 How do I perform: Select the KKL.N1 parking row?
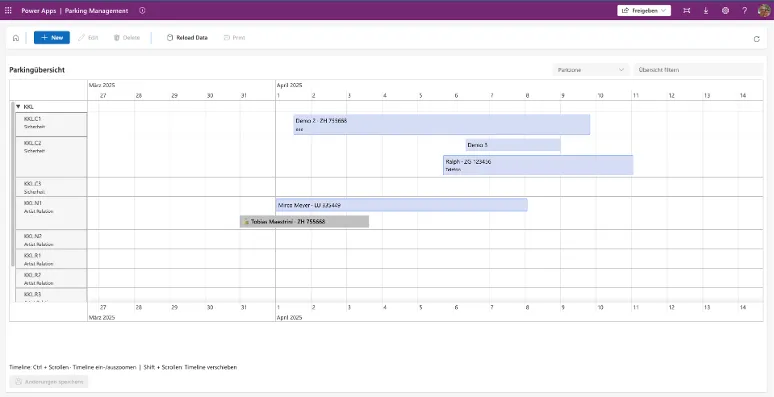click(x=51, y=213)
